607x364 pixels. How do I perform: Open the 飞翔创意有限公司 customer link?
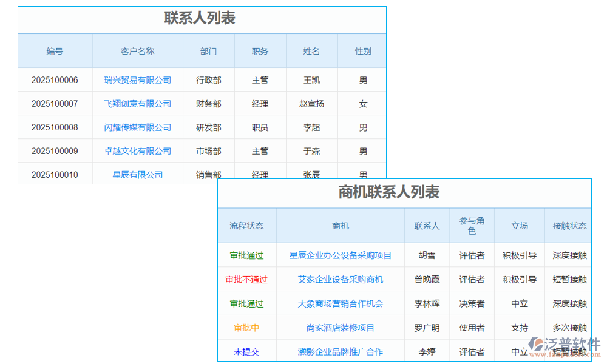pos(137,103)
